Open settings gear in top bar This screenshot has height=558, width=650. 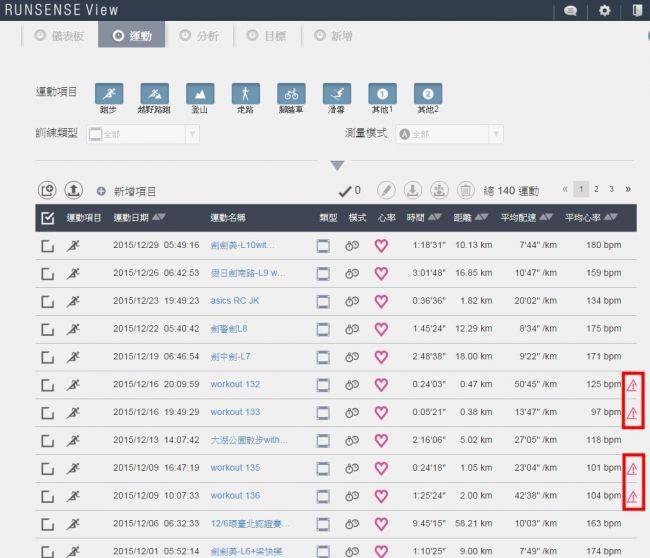click(x=604, y=11)
